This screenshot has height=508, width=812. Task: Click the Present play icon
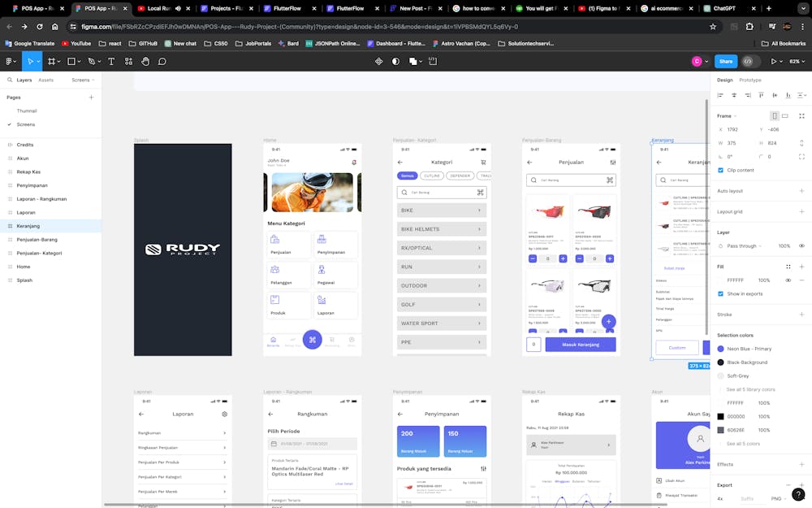click(774, 61)
